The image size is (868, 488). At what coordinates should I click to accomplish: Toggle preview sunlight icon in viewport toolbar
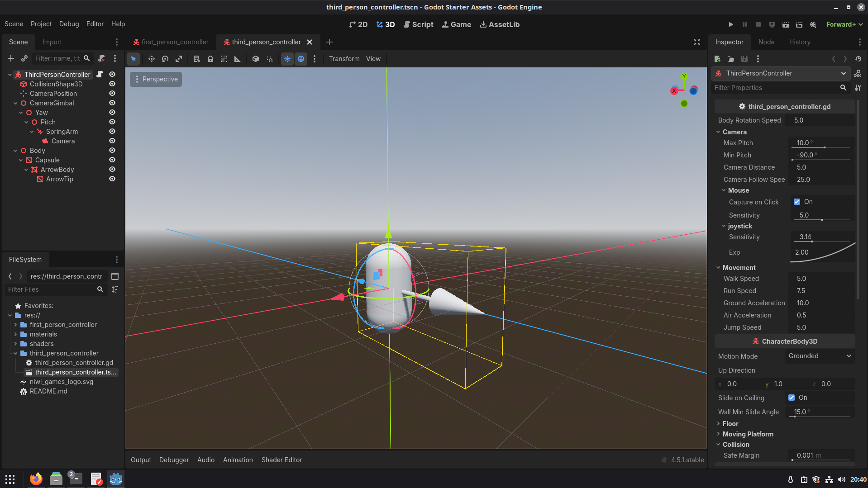coord(287,59)
